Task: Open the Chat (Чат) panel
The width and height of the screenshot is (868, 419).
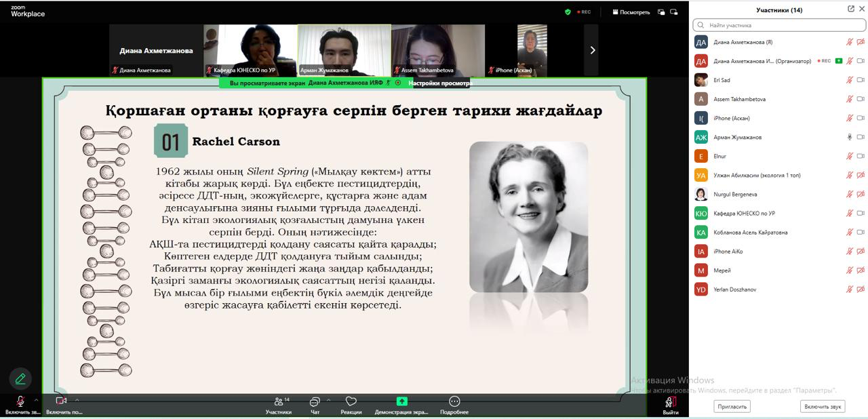Action: point(315,402)
